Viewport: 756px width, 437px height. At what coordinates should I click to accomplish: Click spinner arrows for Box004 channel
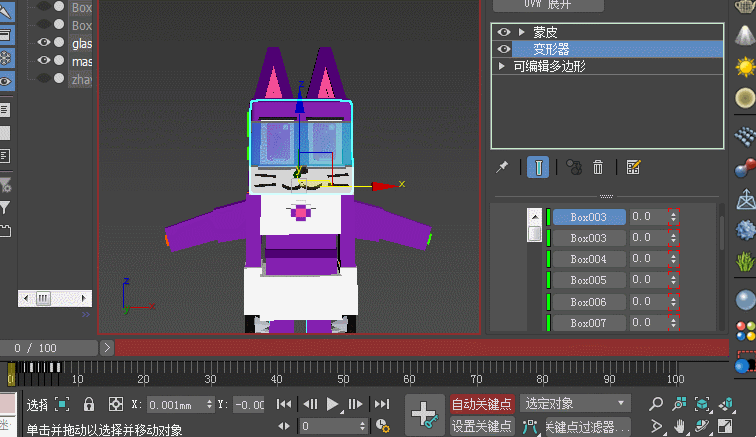click(x=674, y=259)
